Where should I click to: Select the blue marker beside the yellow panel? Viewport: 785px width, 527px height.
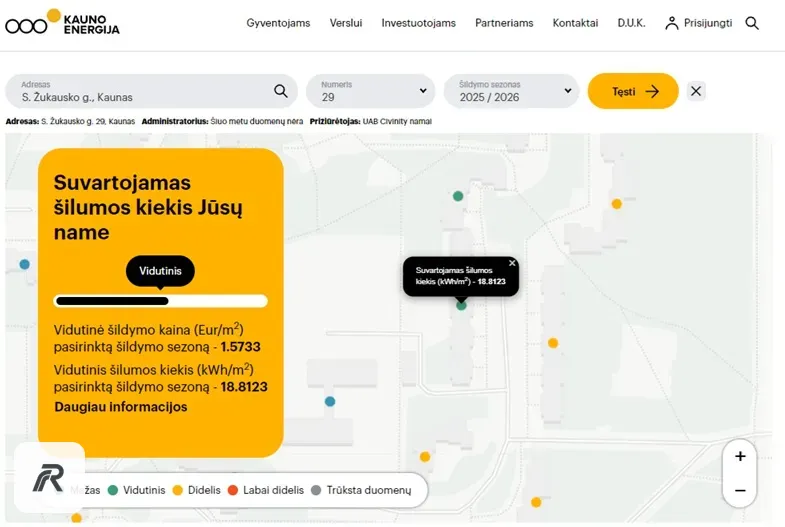[x=25, y=264]
